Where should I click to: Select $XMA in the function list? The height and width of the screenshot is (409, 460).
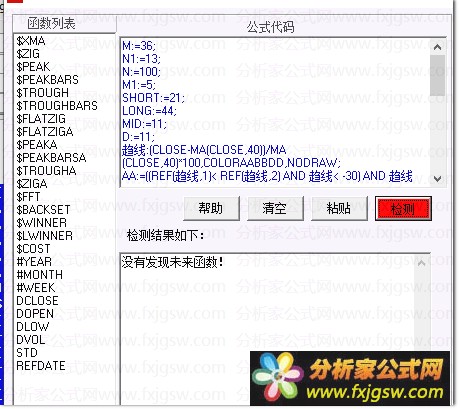coord(31,41)
